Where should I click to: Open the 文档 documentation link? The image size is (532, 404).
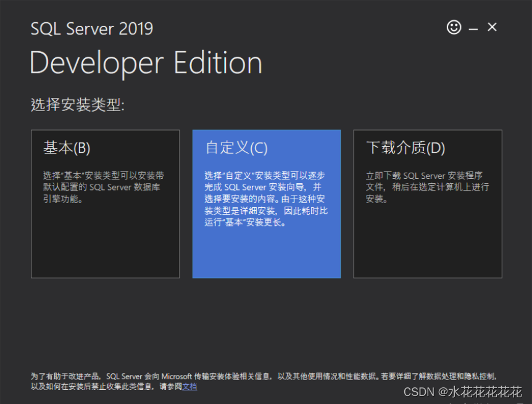pos(189,387)
